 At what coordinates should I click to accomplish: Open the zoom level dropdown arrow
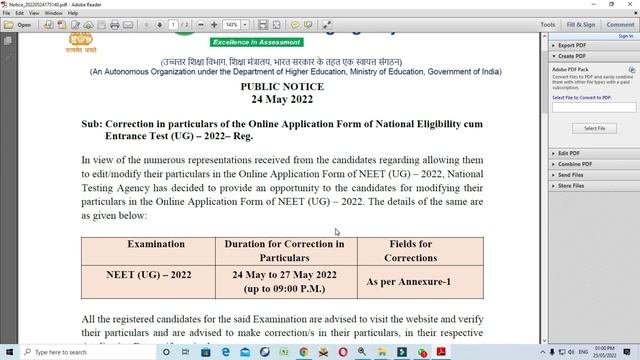pos(245,25)
